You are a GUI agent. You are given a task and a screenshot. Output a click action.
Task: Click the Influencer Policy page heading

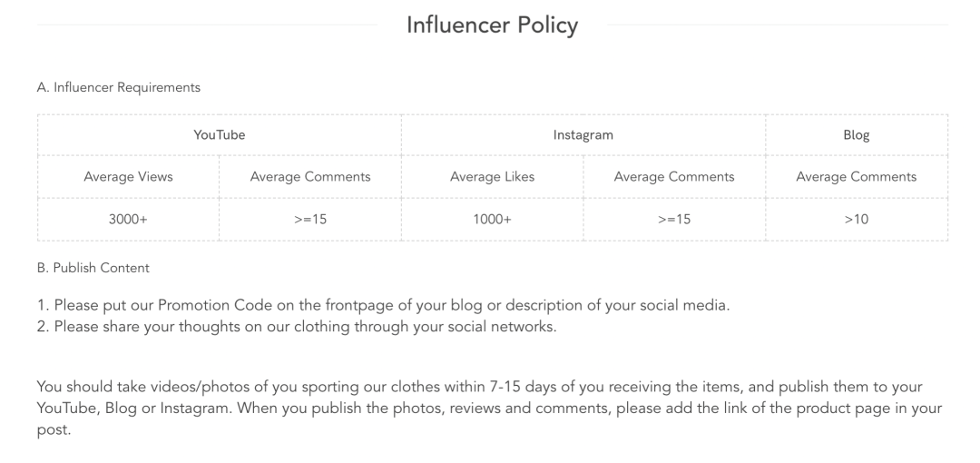coord(492,25)
